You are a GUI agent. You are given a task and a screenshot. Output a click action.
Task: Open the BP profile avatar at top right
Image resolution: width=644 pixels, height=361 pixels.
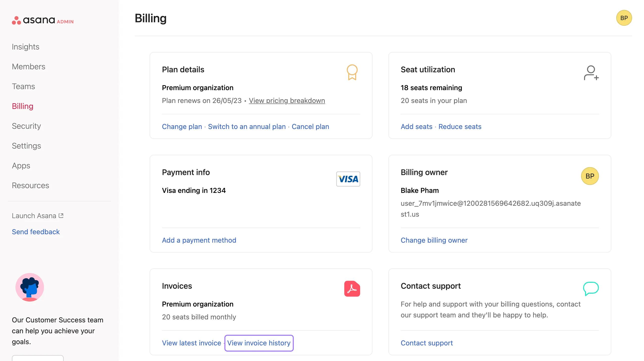point(624,18)
